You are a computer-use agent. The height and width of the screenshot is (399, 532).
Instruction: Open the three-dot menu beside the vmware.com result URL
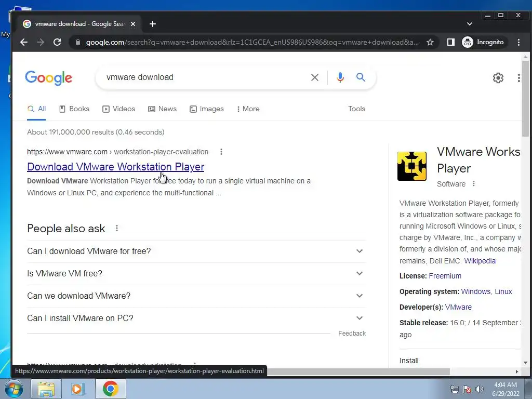tap(221, 152)
